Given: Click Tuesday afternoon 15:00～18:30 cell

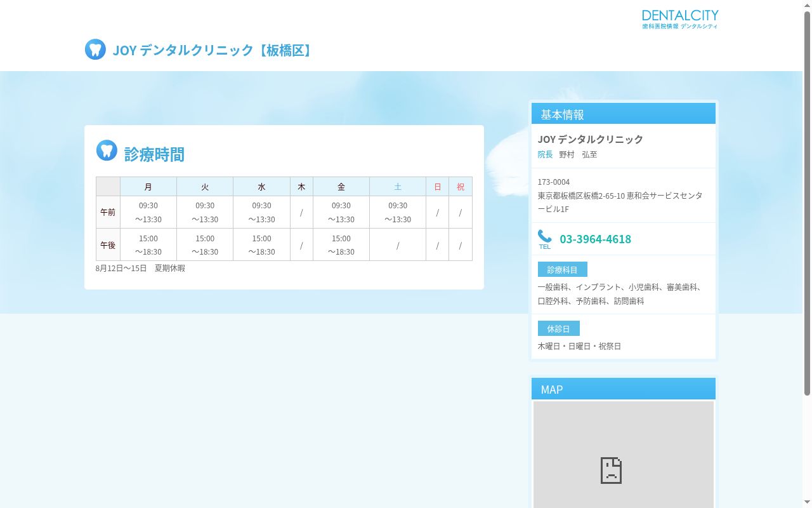Looking at the screenshot, I should tap(205, 244).
